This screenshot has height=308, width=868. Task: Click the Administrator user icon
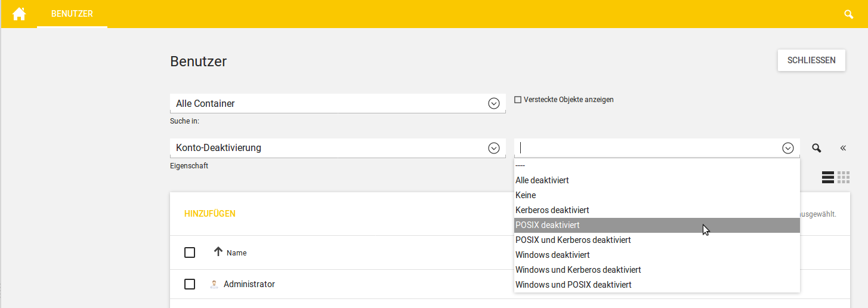pos(214,284)
